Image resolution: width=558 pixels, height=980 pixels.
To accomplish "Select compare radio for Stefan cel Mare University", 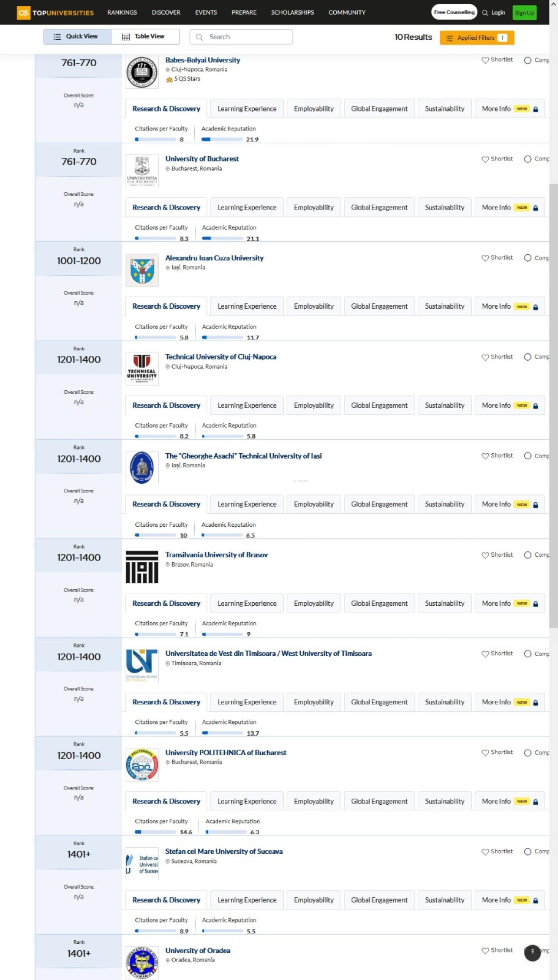I will click(x=527, y=852).
